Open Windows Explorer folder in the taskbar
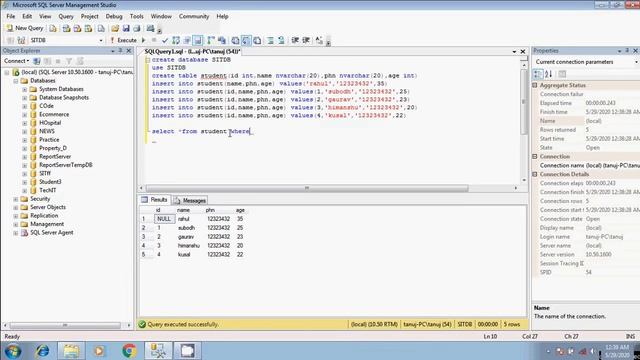Viewport: 640px width, 360px height. pyautogui.click(x=71, y=351)
